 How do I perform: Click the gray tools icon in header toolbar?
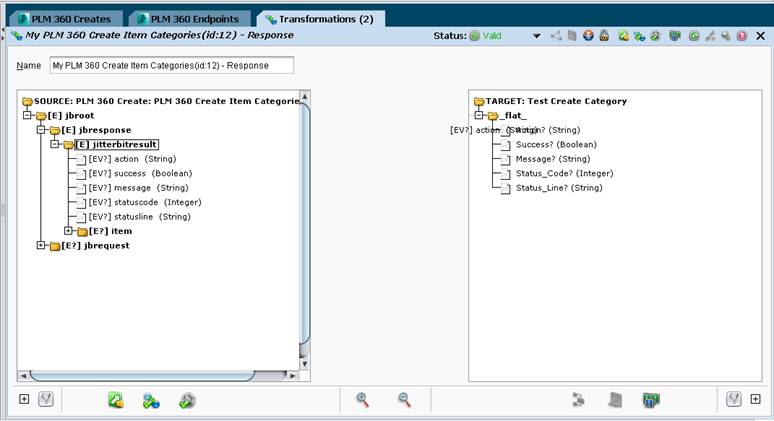pos(710,36)
